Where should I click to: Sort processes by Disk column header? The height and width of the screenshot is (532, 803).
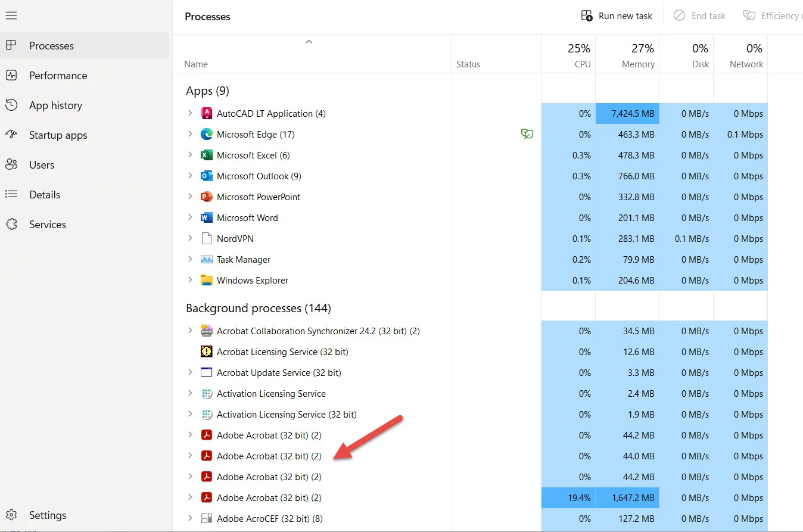[686, 54]
